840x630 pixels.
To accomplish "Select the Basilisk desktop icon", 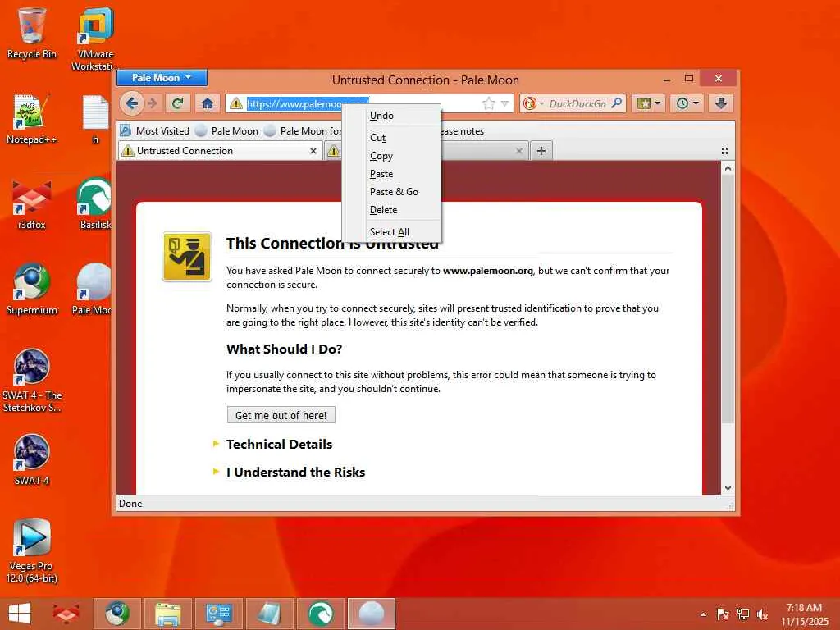I will click(x=95, y=204).
